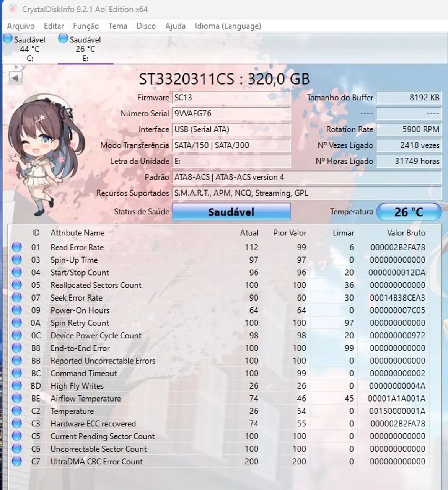Click status orb of Reallocated Sectors Count row

[17, 285]
